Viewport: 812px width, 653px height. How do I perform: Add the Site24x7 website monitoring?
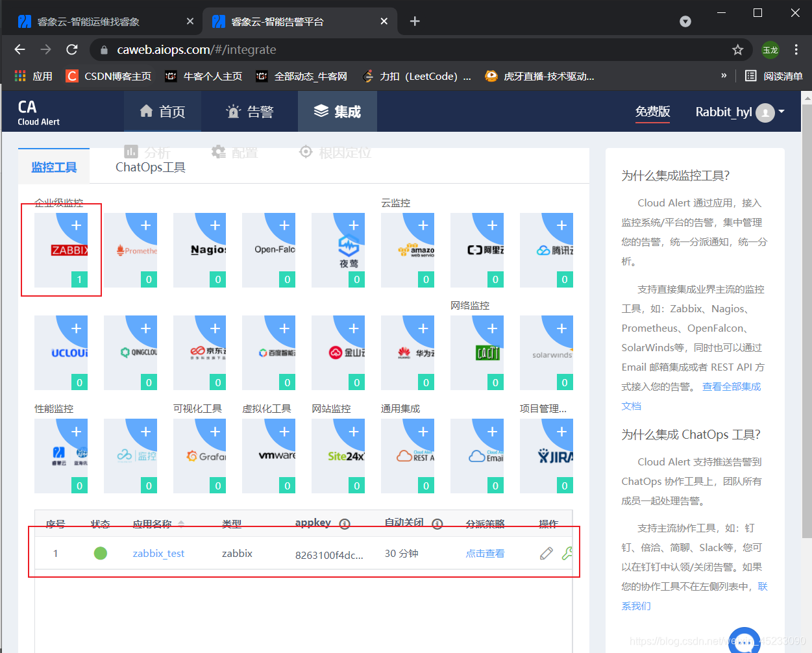coord(338,456)
